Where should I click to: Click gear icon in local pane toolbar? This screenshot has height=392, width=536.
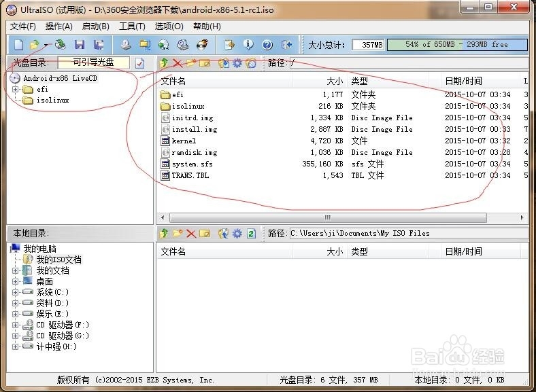pos(237,234)
